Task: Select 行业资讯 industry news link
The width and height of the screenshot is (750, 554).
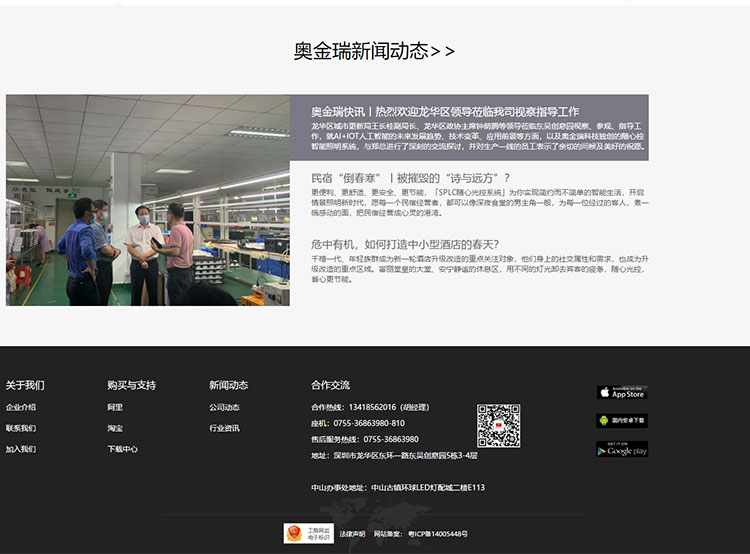Action: 224,428
